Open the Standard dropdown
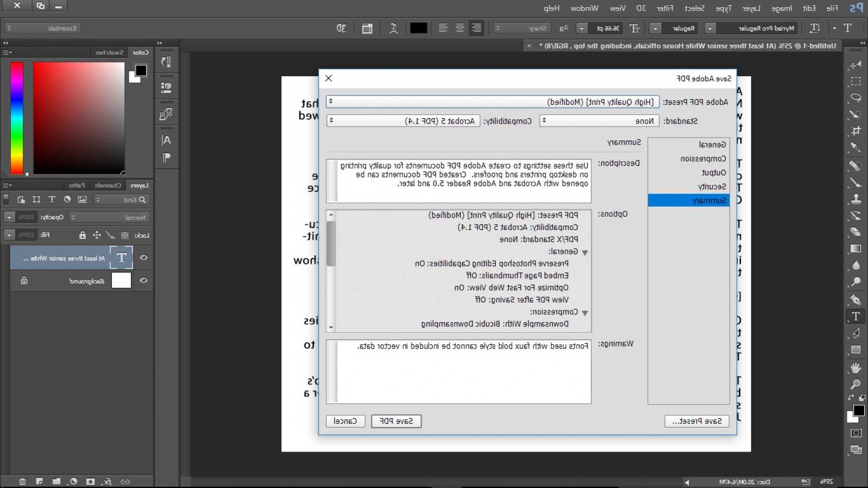The height and width of the screenshot is (488, 868). [x=599, y=121]
